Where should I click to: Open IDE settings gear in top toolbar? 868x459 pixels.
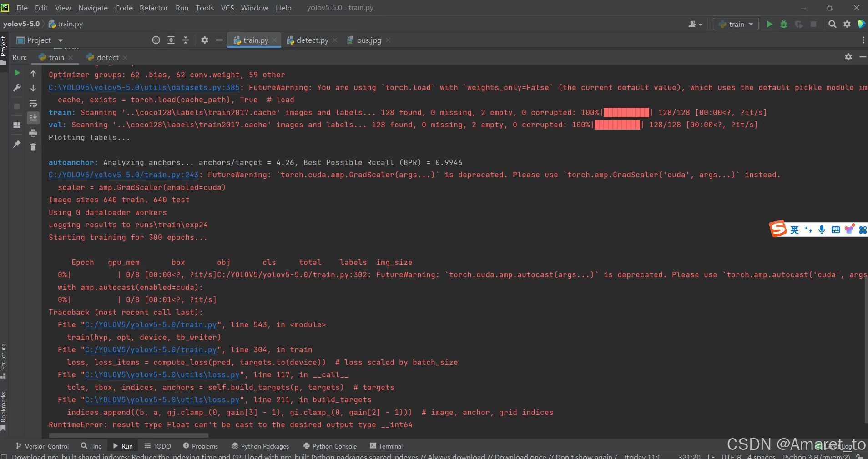[847, 24]
